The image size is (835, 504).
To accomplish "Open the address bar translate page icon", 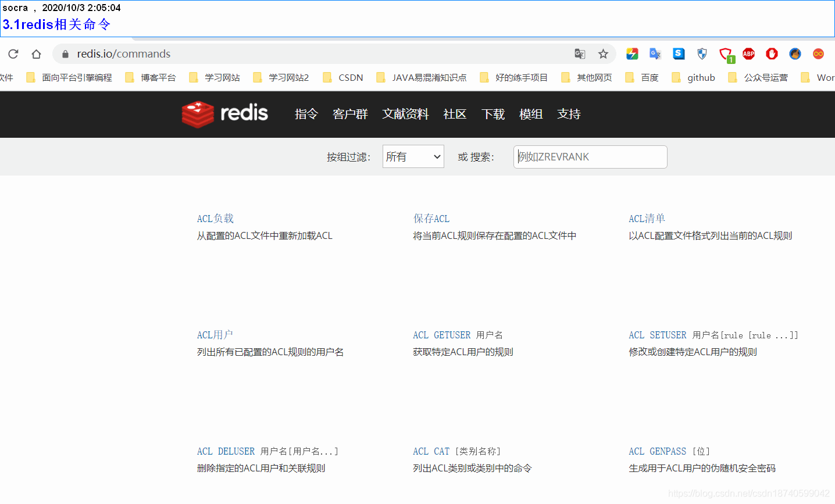I will pos(580,54).
